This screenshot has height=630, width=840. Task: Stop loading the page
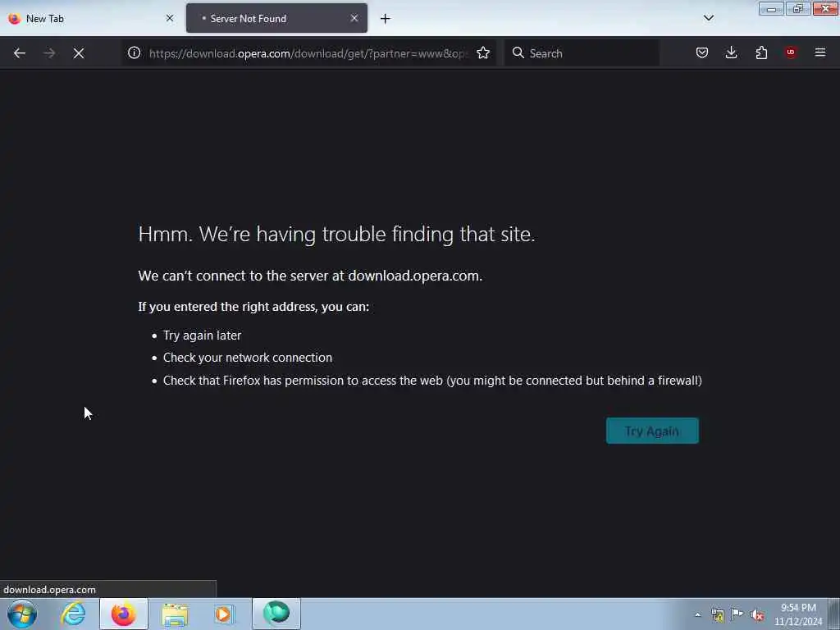click(79, 53)
